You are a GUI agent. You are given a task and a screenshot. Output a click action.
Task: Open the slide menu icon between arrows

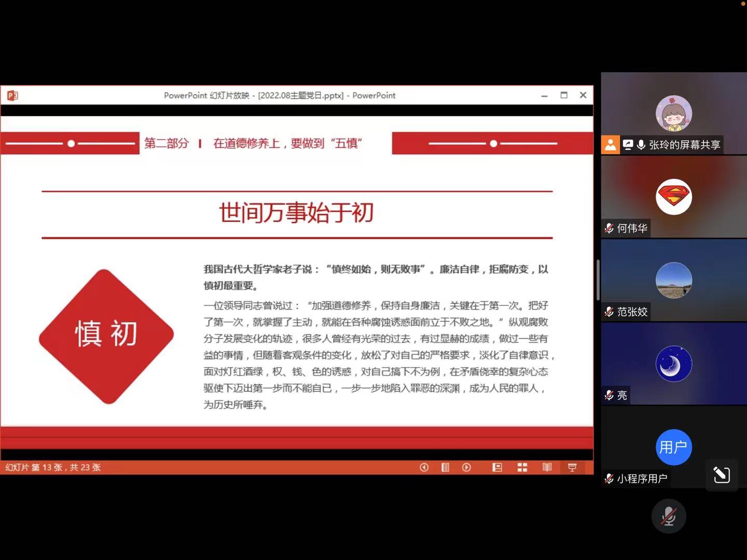click(445, 467)
